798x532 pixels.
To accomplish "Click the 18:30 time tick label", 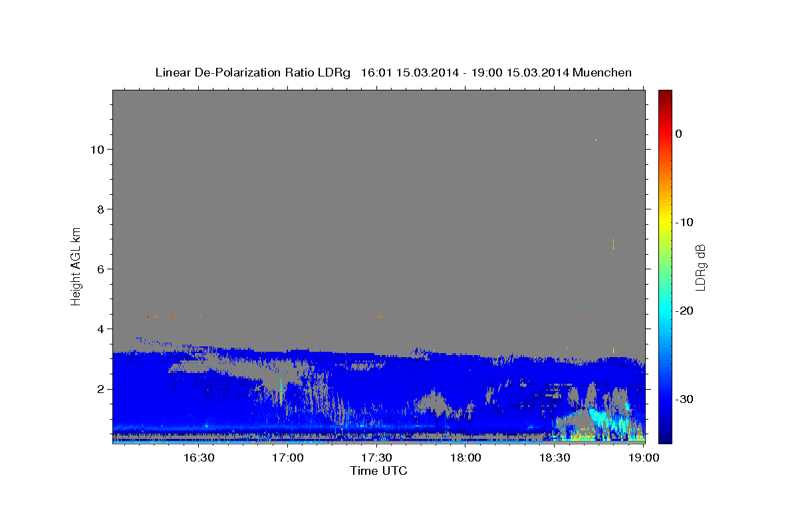I will 555,458.
